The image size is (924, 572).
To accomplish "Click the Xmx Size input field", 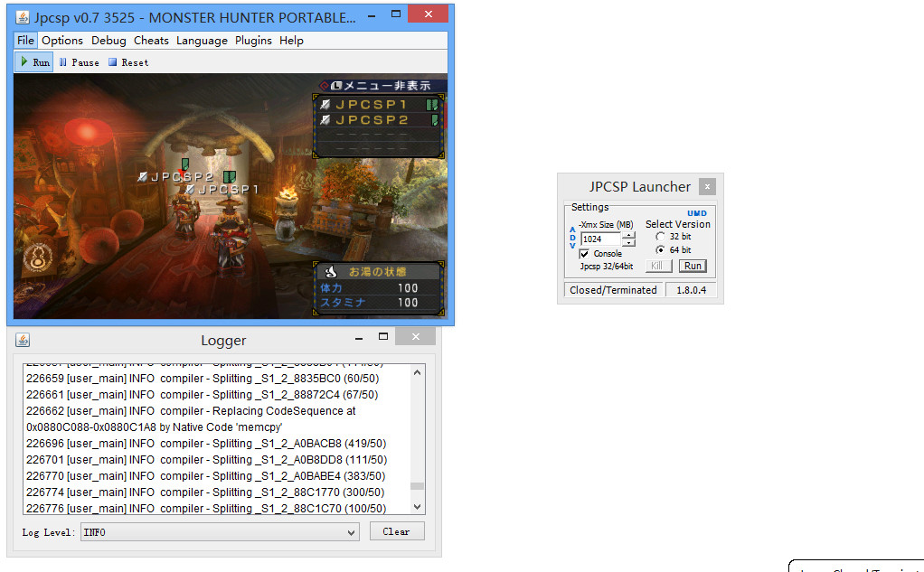I will [600, 239].
